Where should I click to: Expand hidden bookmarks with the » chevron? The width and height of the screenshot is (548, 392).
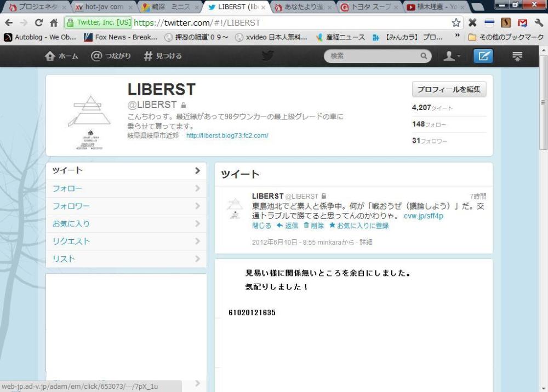pos(457,36)
